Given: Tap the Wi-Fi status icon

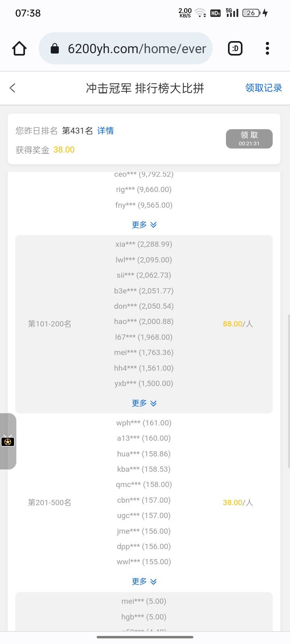Looking at the screenshot, I should [x=200, y=13].
